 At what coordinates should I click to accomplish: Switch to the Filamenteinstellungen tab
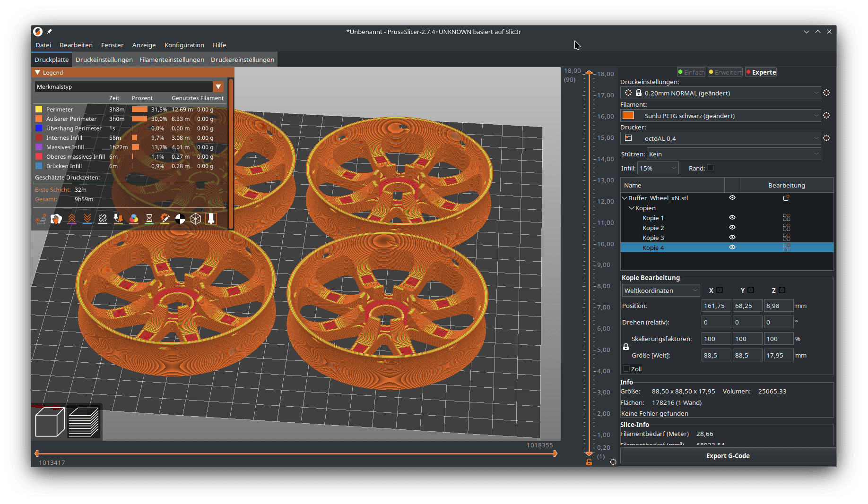point(172,60)
